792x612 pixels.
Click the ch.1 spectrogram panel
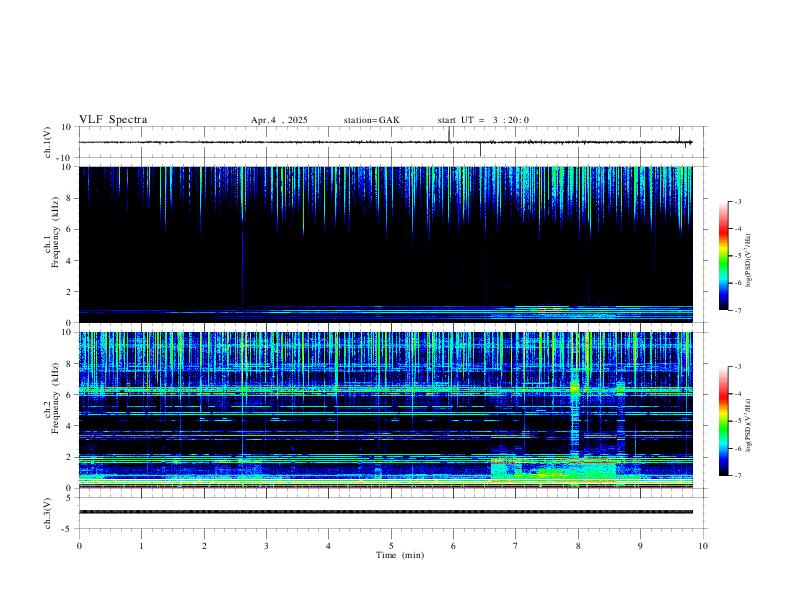[385, 244]
